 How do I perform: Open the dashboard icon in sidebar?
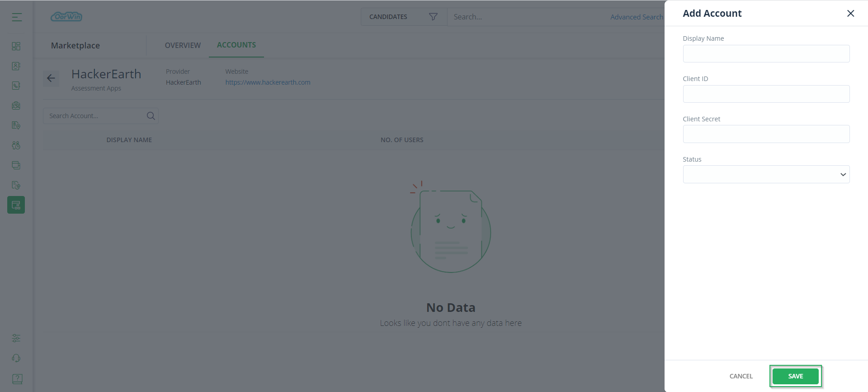click(16, 46)
